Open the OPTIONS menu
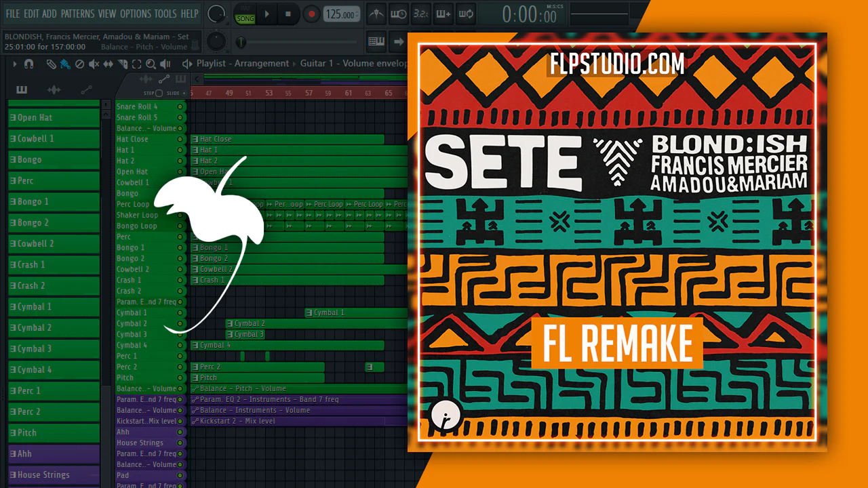The image size is (868, 488). pos(136,14)
